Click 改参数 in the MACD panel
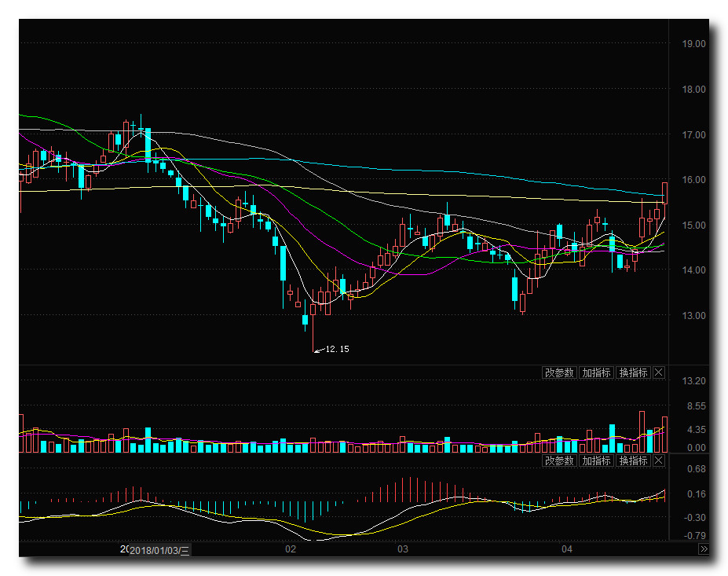 tap(559, 460)
